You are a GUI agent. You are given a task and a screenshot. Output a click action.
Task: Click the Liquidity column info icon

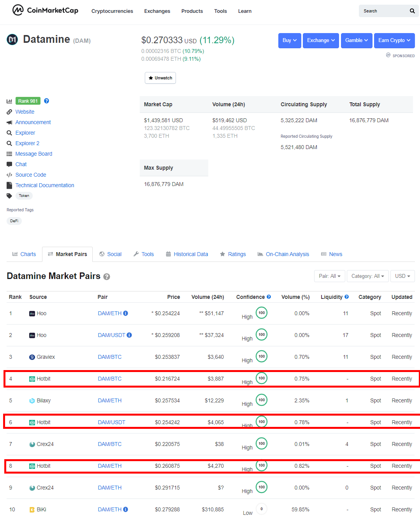(x=346, y=297)
